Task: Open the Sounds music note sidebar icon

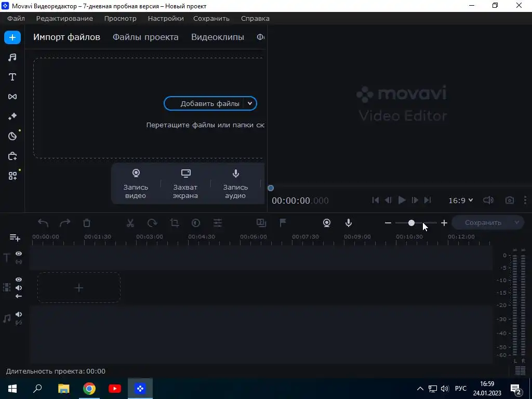Action: (12, 57)
